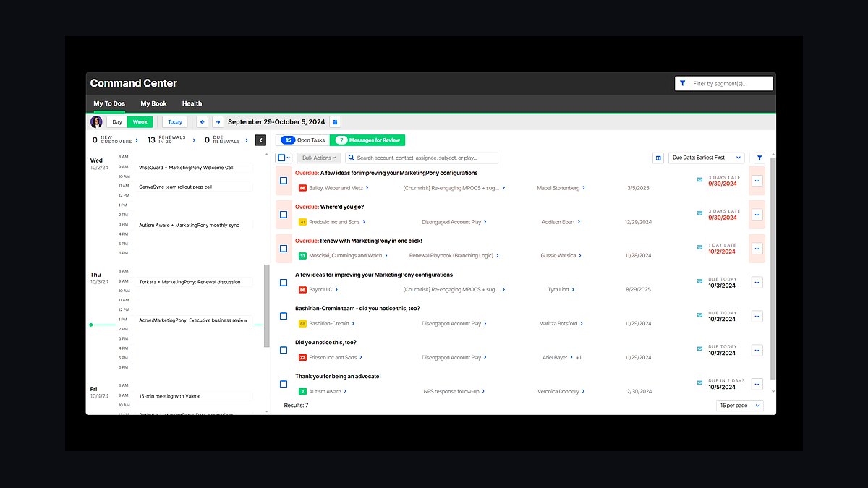The height and width of the screenshot is (488, 868).
Task: Click the envelope icon in the Bailey, Weber and Metz row
Action: (699, 179)
